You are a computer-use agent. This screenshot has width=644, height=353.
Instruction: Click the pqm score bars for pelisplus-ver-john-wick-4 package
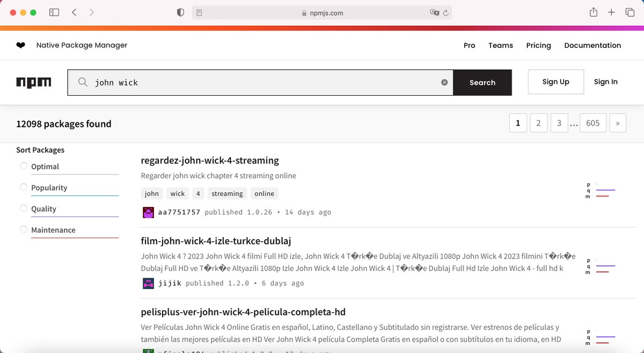[600, 337]
